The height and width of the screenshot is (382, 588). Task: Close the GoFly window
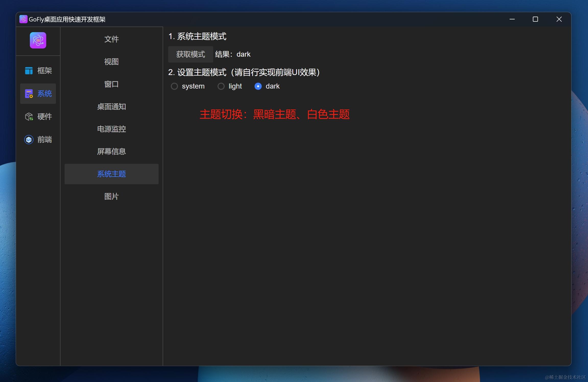[x=559, y=19]
